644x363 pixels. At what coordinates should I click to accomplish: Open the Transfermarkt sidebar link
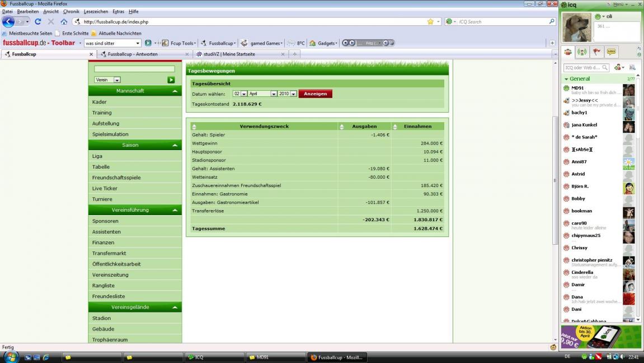click(x=109, y=253)
